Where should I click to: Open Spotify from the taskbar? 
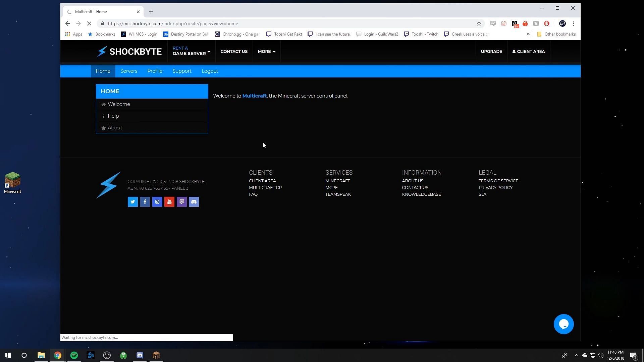(74, 355)
